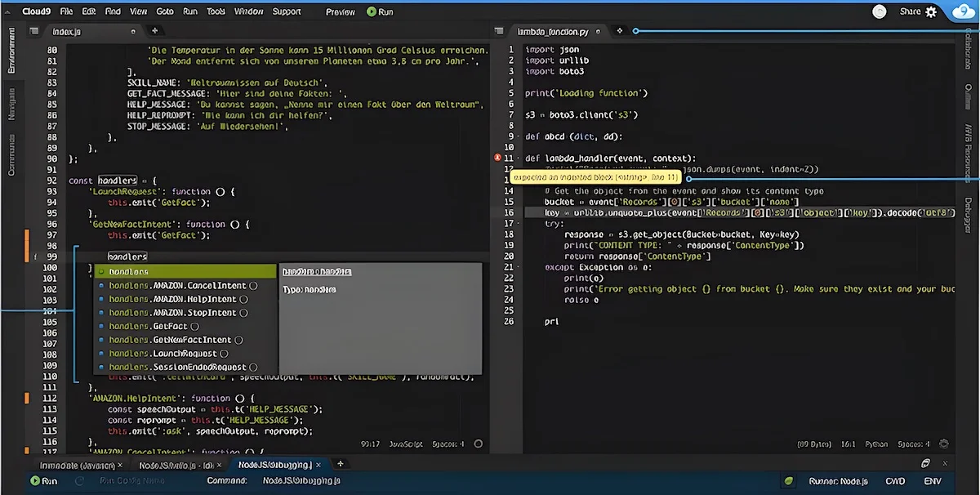Click the JavaScript language selector in status bar
This screenshot has width=980, height=495.
[405, 444]
